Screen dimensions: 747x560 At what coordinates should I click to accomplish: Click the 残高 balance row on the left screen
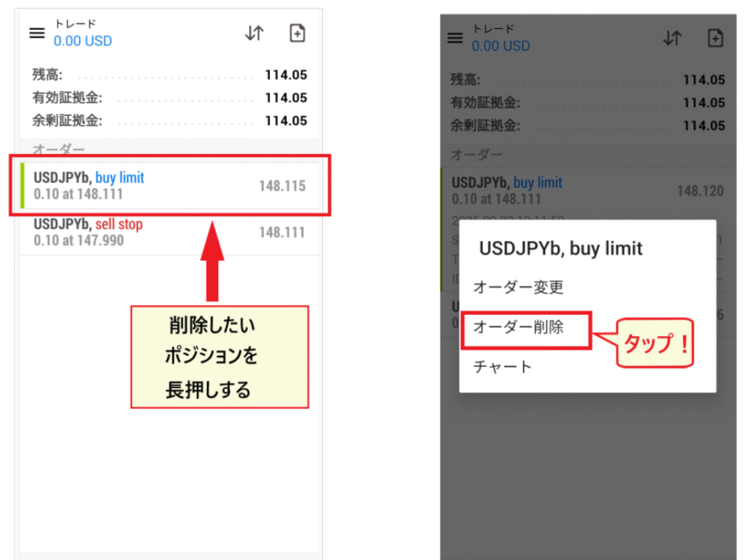point(169,75)
